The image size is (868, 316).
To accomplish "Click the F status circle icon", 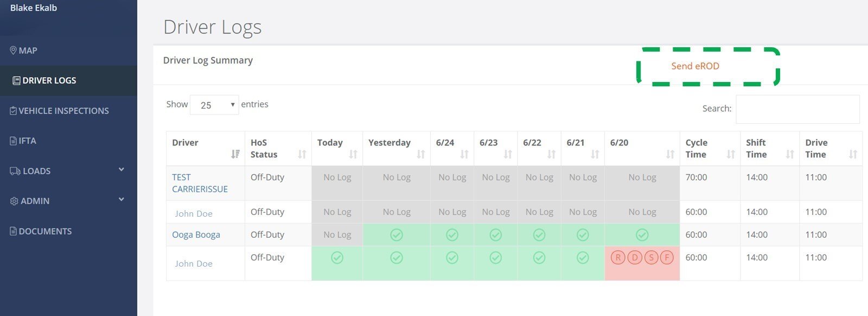I will tap(667, 257).
